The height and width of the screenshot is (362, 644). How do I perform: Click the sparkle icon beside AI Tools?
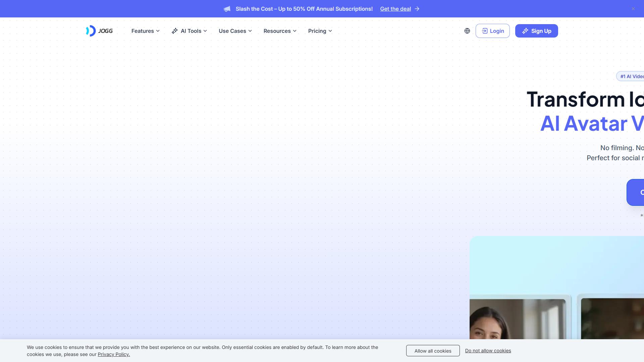click(x=175, y=31)
